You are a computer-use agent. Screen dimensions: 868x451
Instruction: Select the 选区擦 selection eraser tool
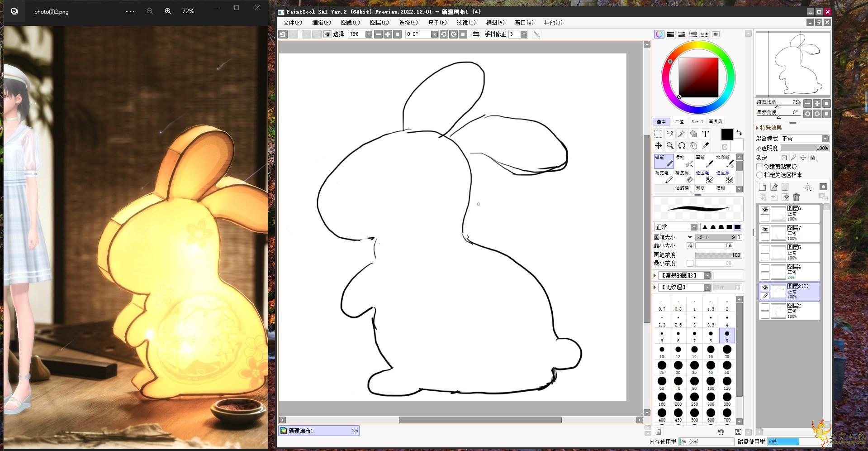pyautogui.click(x=725, y=177)
